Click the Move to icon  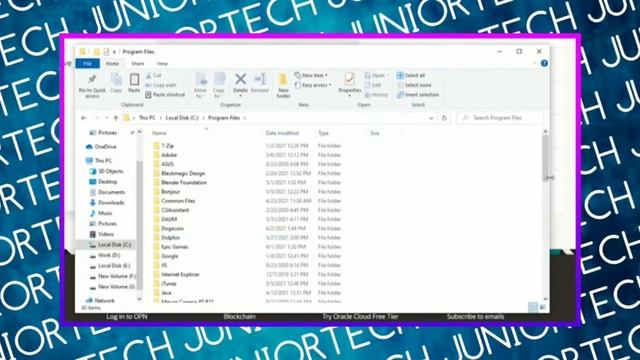[200, 79]
